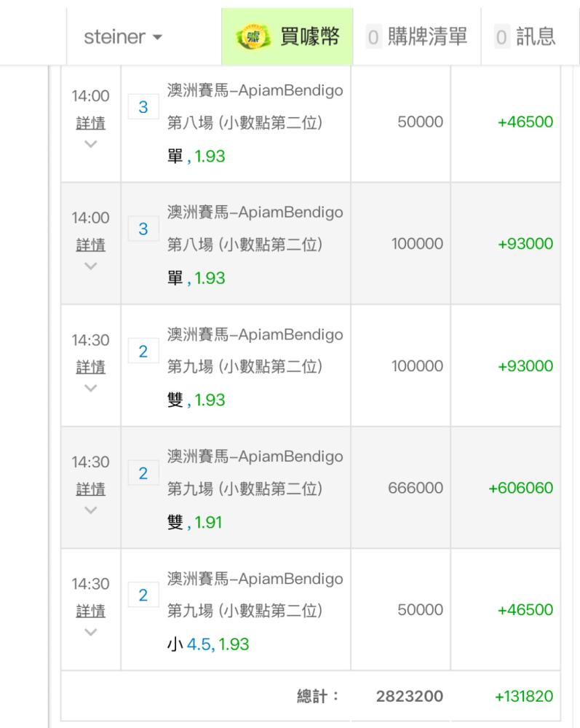Click the 0 badge beside 訊息
Screen dimensions: 580x728
[x=501, y=38]
